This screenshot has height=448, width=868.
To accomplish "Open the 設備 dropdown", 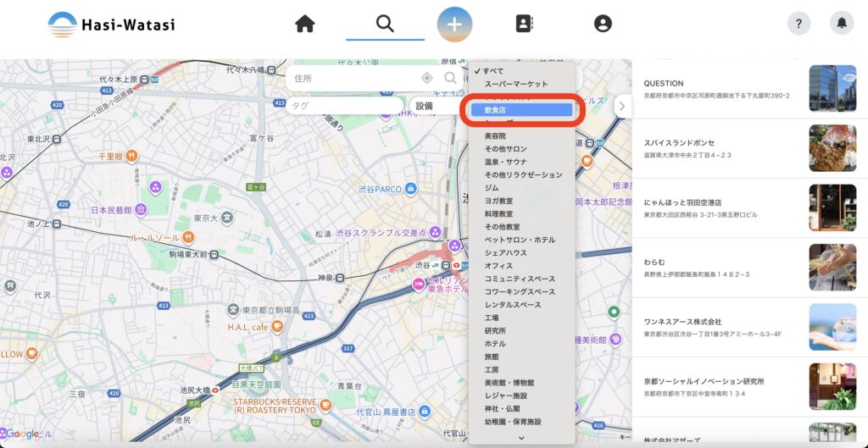I will coord(432,107).
